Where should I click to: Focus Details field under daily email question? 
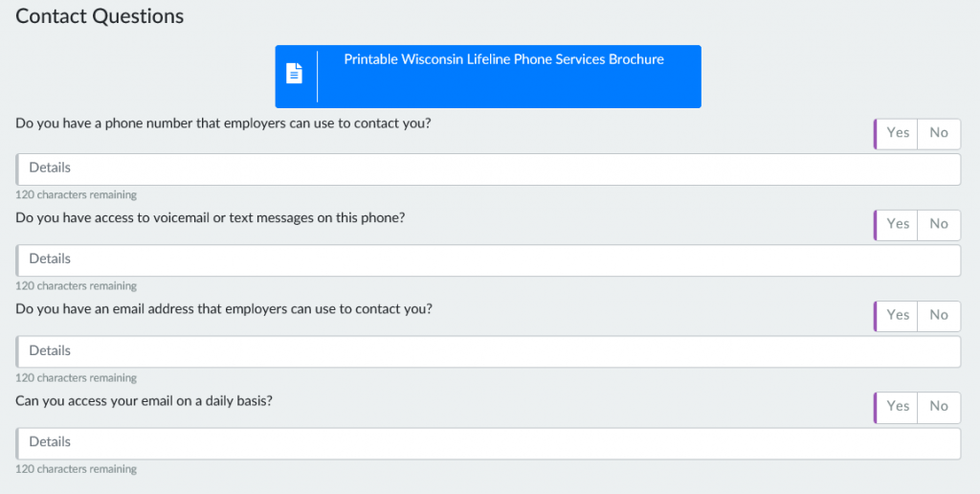488,442
